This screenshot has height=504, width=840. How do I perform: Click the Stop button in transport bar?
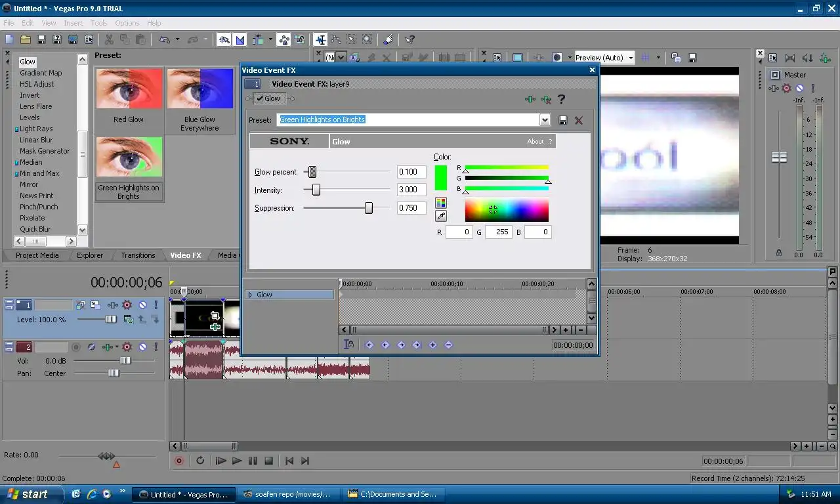(268, 461)
